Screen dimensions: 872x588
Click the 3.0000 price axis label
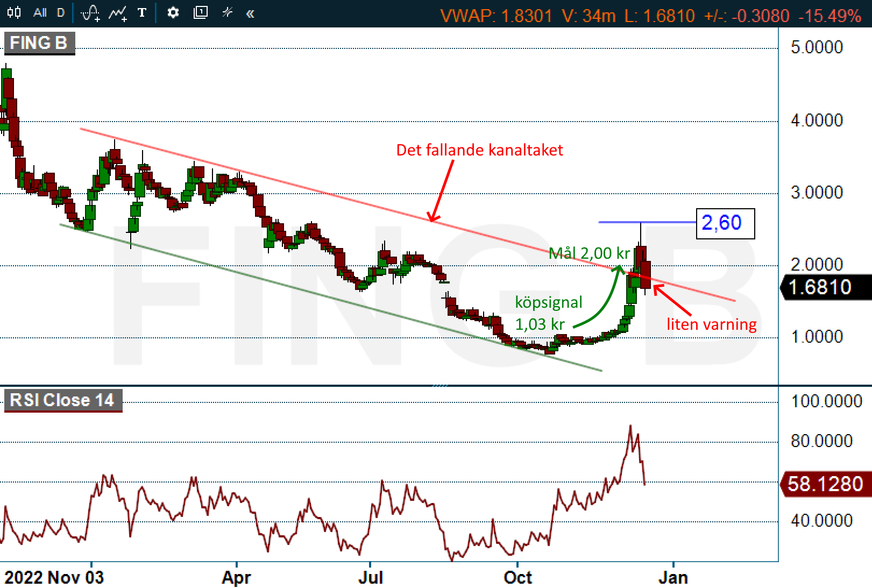click(817, 193)
